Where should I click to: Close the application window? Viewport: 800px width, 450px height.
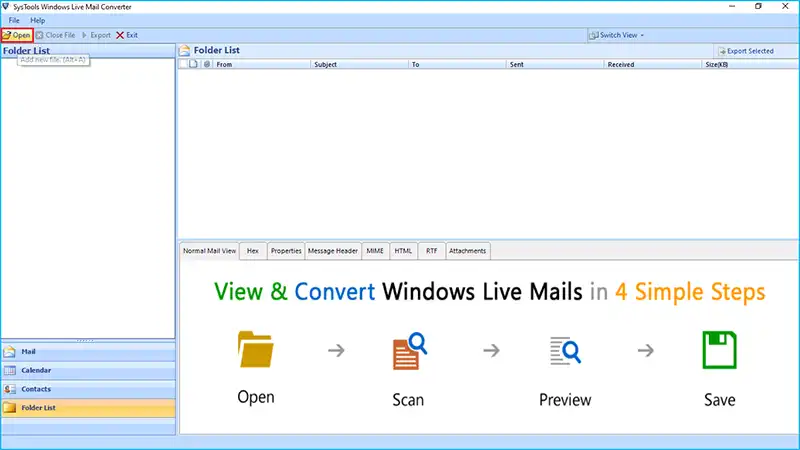tap(785, 6)
